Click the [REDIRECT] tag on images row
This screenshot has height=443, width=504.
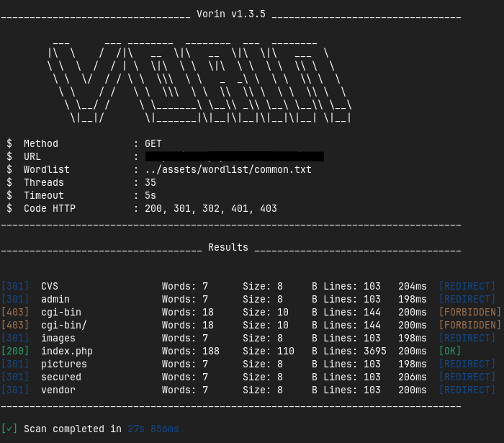click(x=467, y=338)
